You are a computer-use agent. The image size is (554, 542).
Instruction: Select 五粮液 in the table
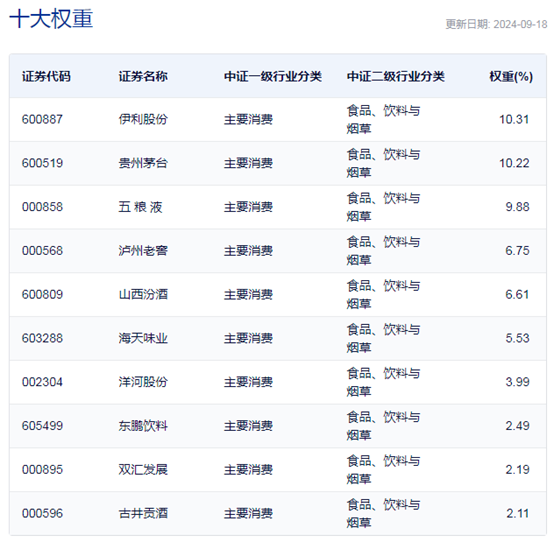pyautogui.click(x=141, y=207)
